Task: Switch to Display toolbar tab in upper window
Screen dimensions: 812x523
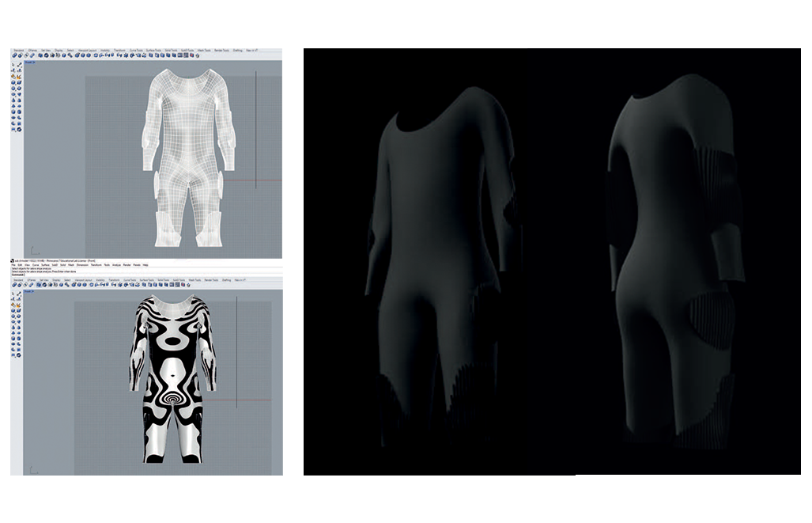Action: (59, 51)
